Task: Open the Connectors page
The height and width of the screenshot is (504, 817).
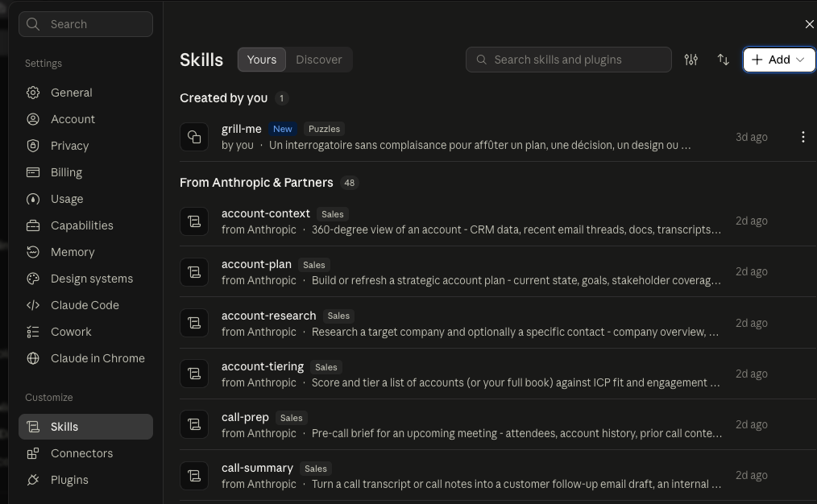Action: tap(85, 453)
